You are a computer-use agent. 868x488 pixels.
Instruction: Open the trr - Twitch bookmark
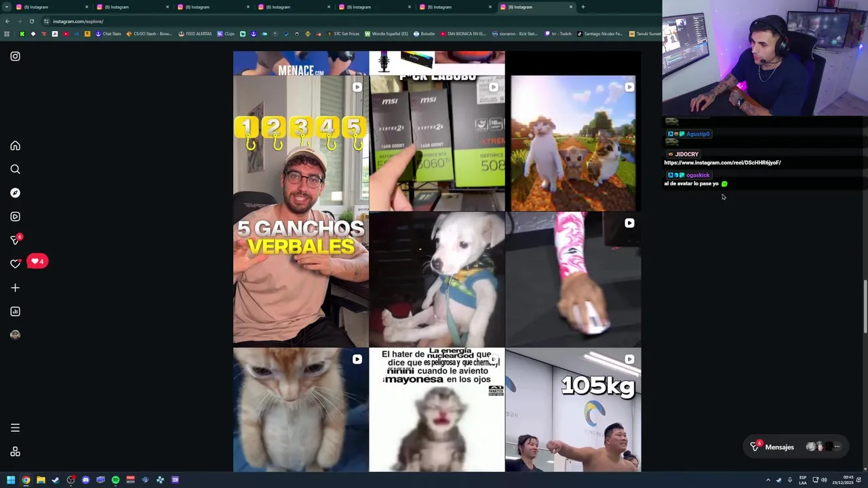tap(559, 34)
